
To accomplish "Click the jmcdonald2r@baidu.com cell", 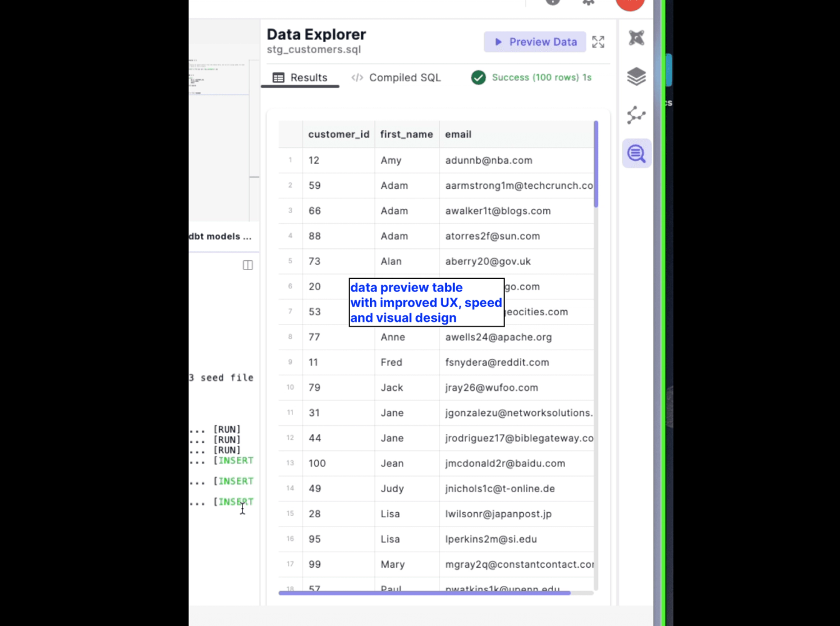I will [x=516, y=463].
